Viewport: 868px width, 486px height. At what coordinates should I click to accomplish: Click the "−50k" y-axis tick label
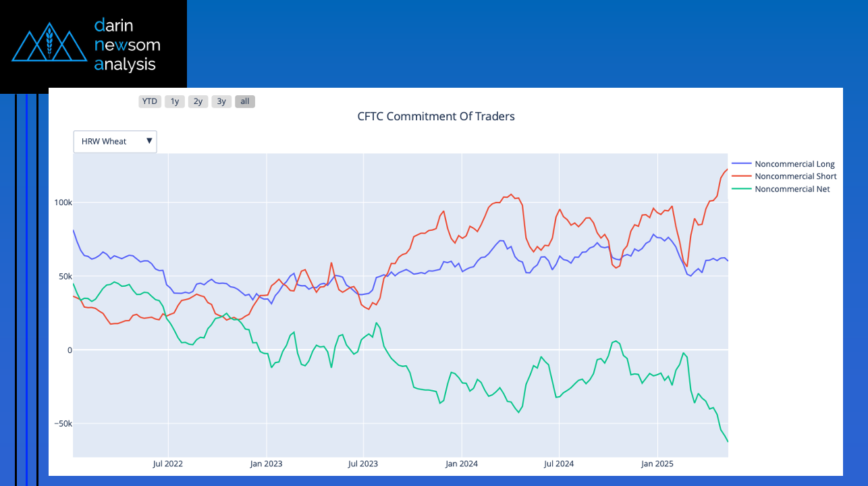(x=62, y=424)
